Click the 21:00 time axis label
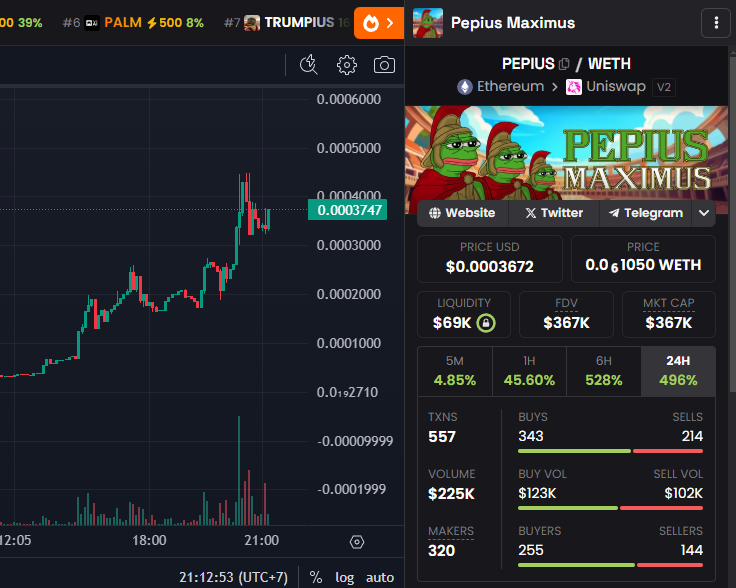736x588 pixels. (x=261, y=540)
